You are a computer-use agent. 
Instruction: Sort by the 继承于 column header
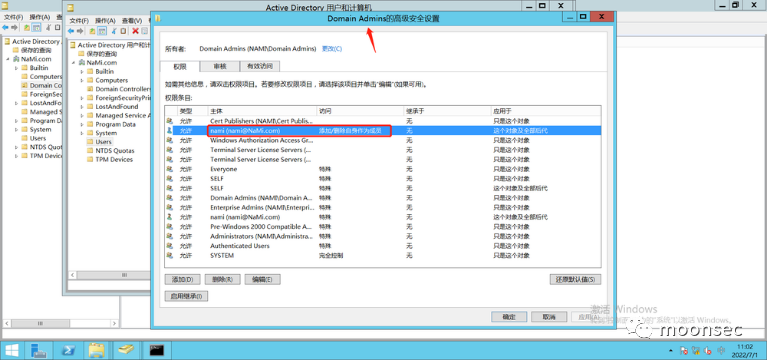447,111
